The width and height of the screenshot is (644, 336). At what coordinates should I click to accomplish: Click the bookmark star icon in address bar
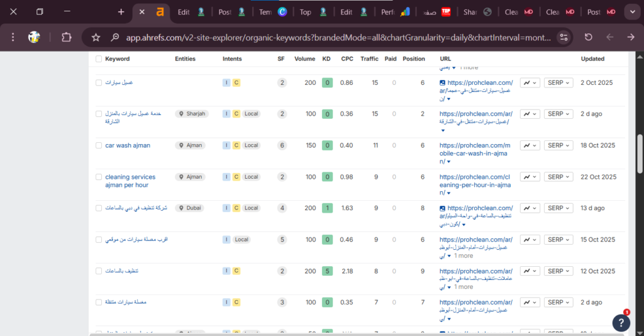pos(96,37)
